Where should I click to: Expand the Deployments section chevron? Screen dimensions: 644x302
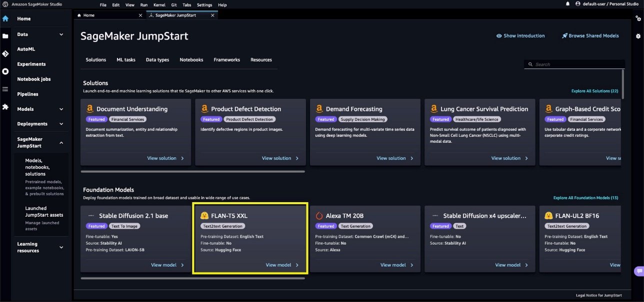tap(61, 124)
